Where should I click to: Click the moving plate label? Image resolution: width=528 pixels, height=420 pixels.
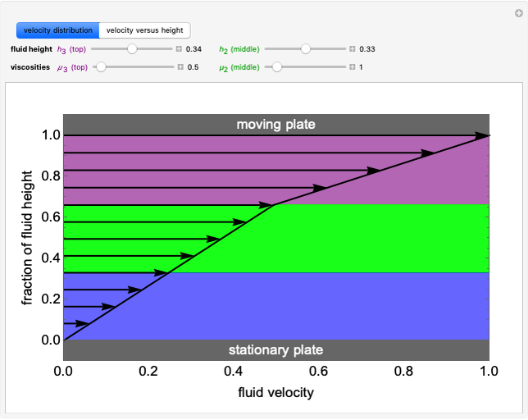(275, 124)
